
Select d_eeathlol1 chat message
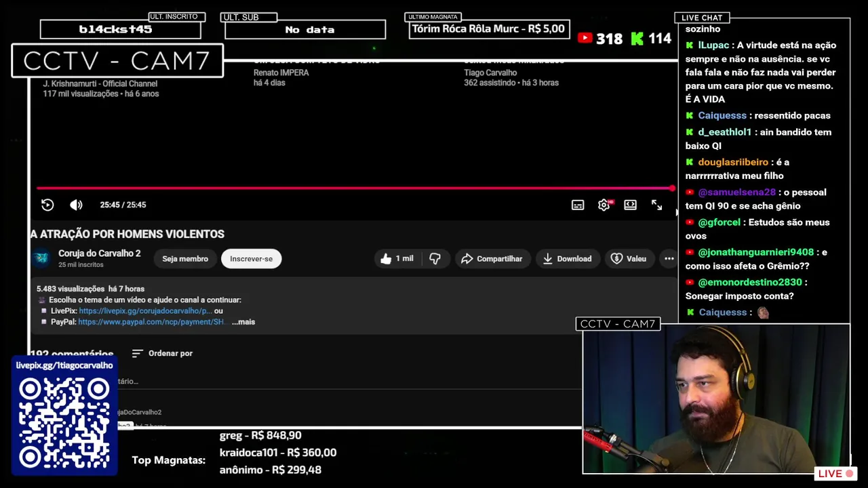[x=758, y=139]
